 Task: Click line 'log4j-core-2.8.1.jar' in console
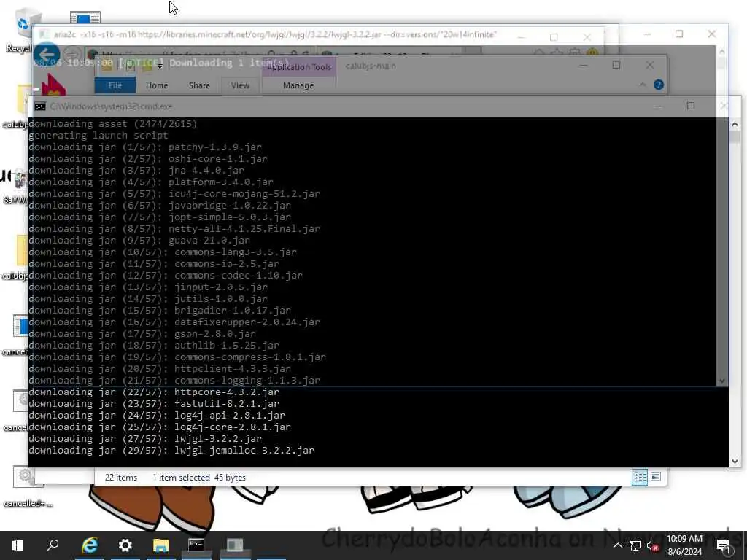(160, 427)
